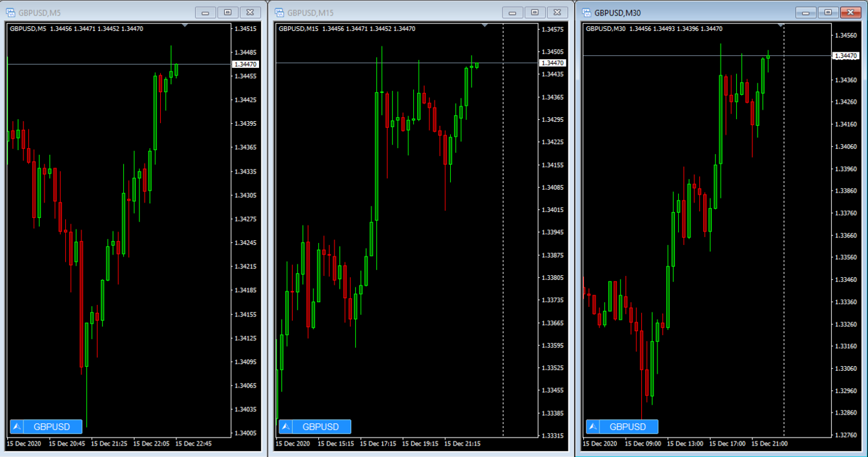Click the M15 chart OHLC header text
Image resolution: width=868 pixels, height=457 pixels.
347,29
